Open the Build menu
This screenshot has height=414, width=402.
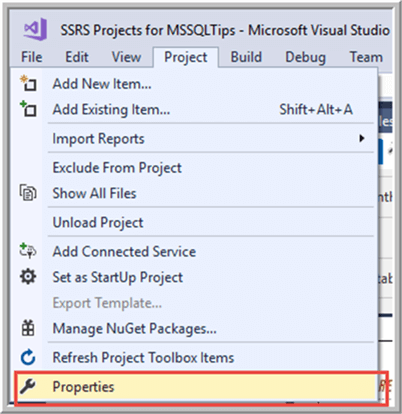(x=246, y=57)
